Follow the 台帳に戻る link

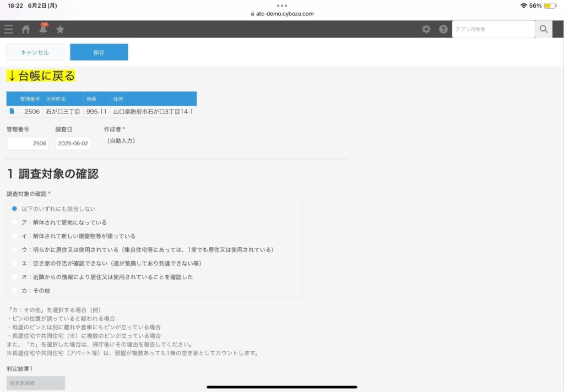41,76
